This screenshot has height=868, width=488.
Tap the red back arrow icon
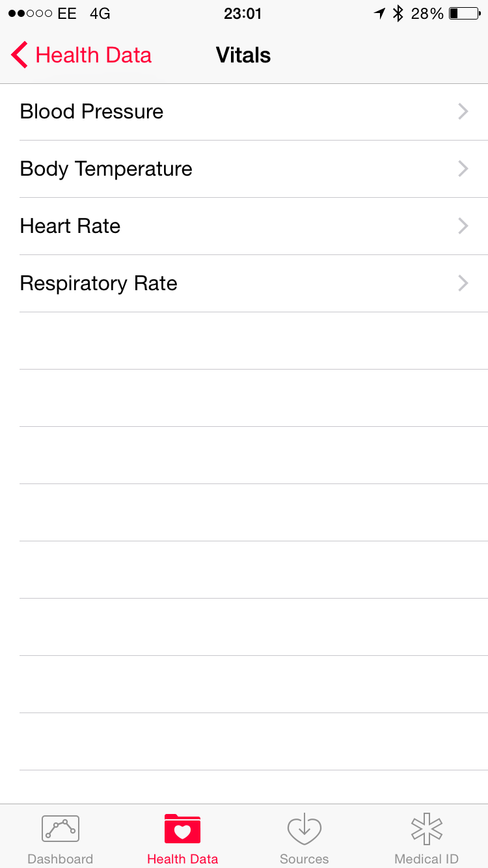[20, 55]
